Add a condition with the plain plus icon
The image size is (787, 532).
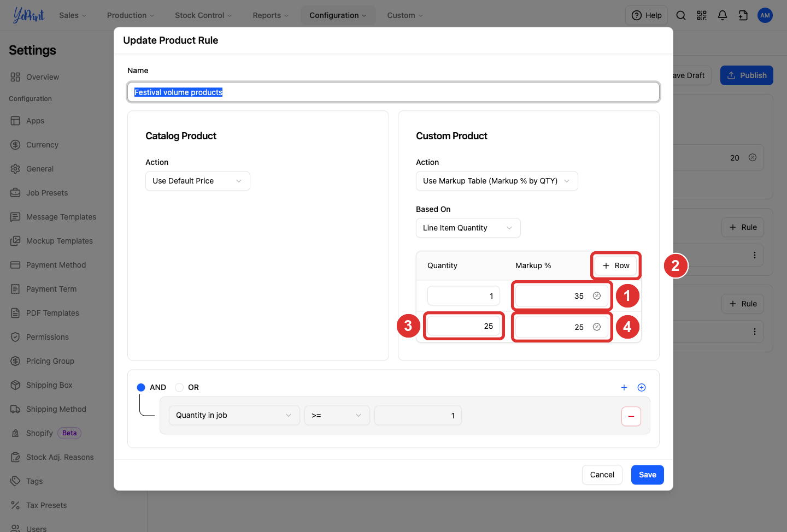click(x=624, y=387)
